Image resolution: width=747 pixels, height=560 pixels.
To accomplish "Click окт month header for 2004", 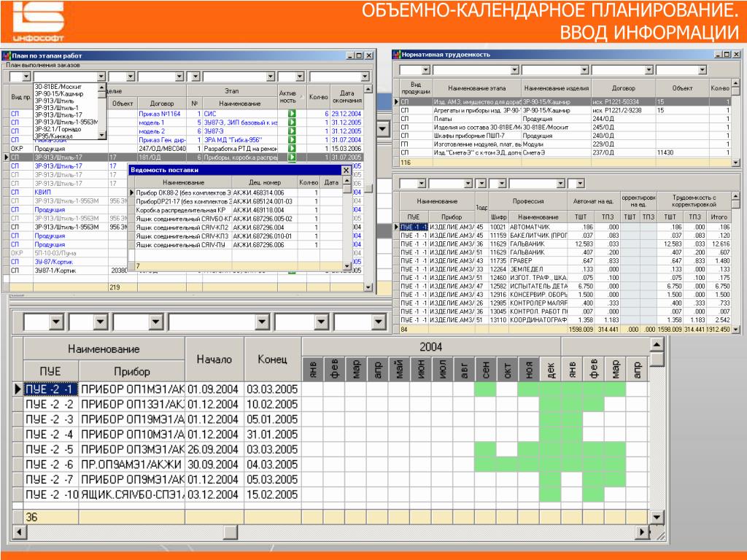I will click(x=508, y=369).
